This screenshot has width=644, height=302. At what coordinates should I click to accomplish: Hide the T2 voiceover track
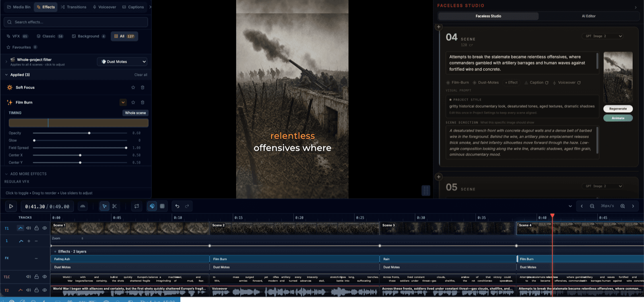[45, 290]
